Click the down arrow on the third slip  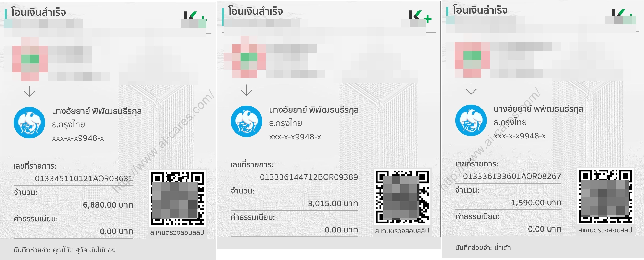[x=471, y=89]
